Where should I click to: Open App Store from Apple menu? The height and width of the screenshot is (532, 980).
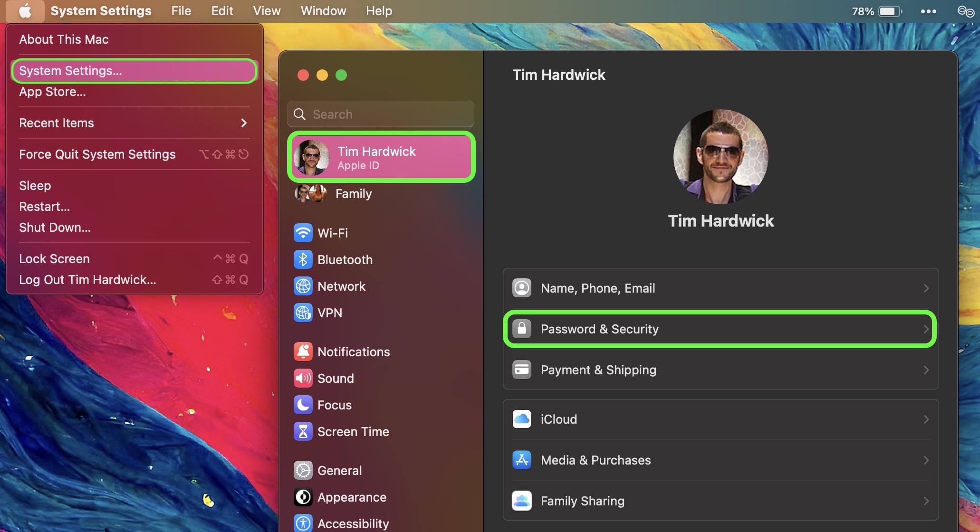click(52, 91)
